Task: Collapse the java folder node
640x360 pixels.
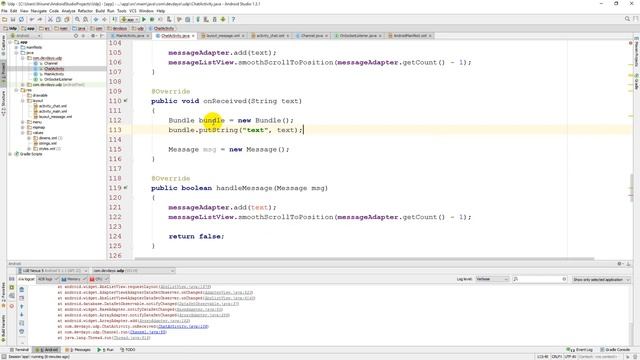Action: click(17, 53)
